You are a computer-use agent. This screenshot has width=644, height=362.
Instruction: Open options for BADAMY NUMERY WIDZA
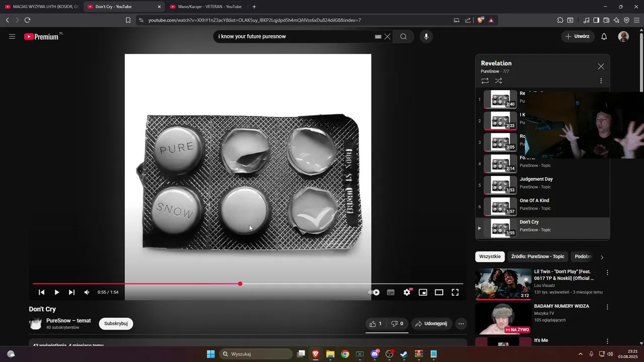[x=607, y=307]
